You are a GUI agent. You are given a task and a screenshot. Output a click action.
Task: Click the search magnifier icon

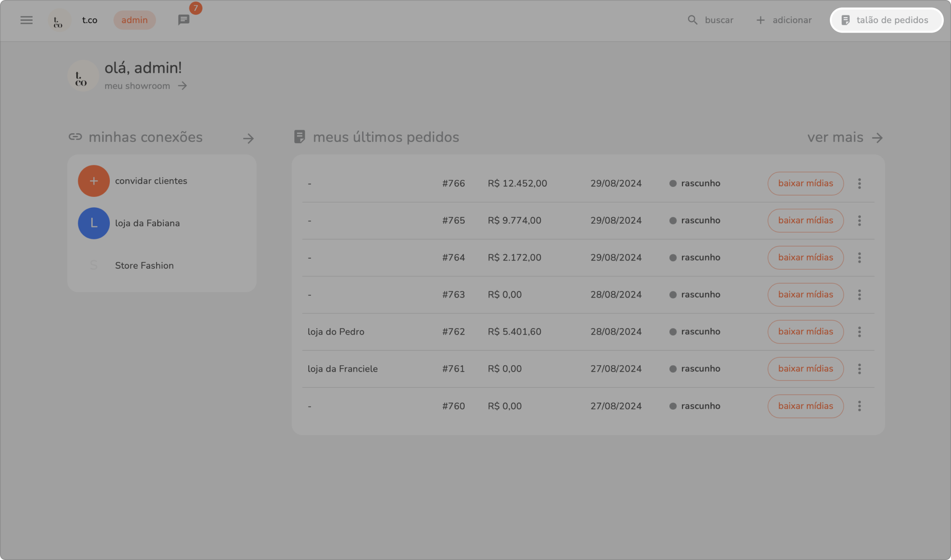click(x=692, y=20)
